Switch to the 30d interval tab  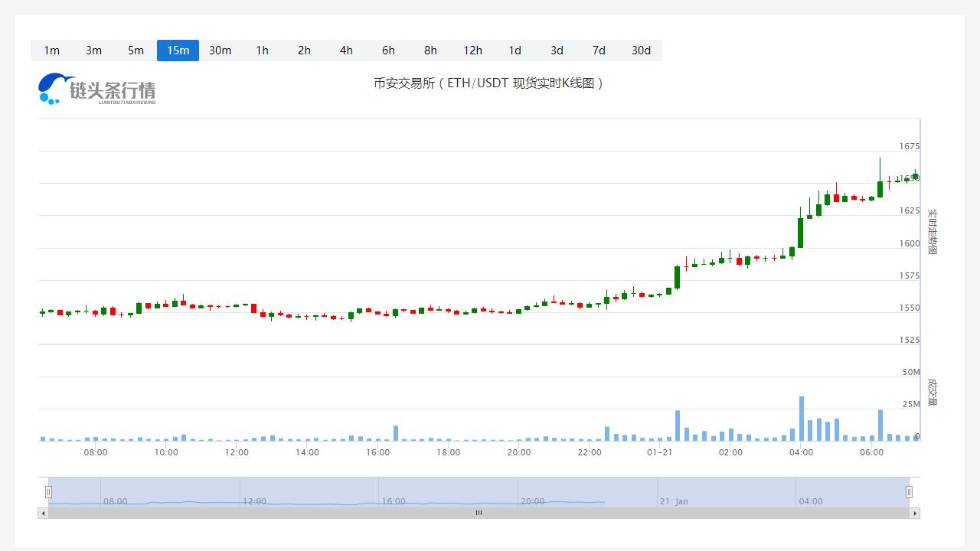[641, 51]
